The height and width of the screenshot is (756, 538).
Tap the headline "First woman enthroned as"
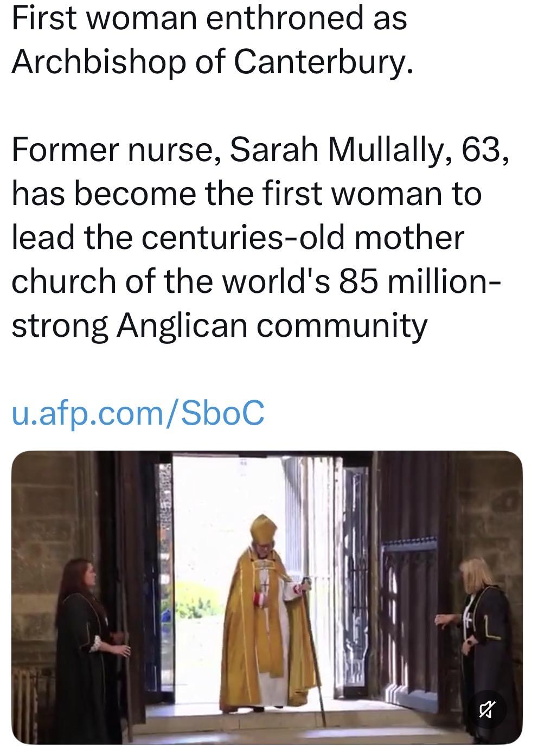pos(209,18)
